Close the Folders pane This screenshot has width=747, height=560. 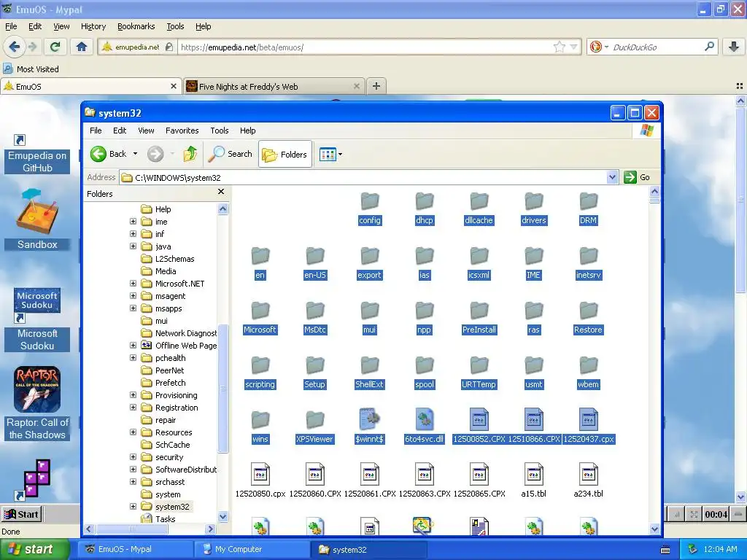tap(220, 192)
